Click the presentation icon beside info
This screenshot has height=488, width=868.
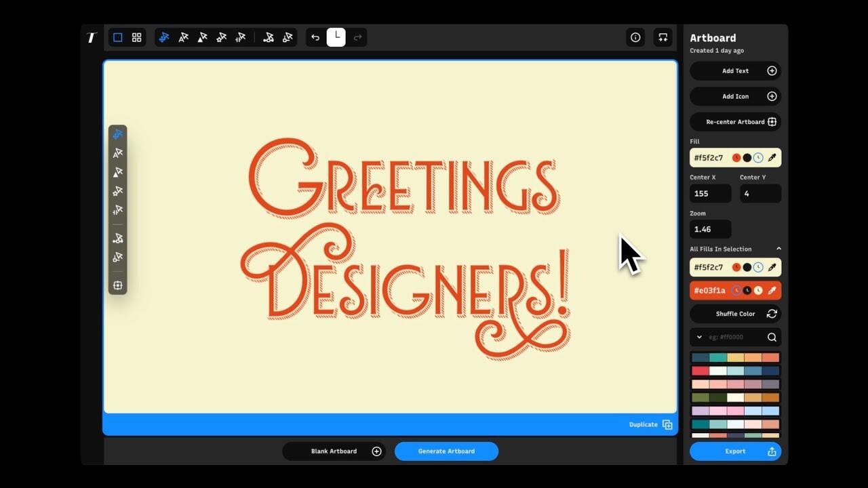663,37
